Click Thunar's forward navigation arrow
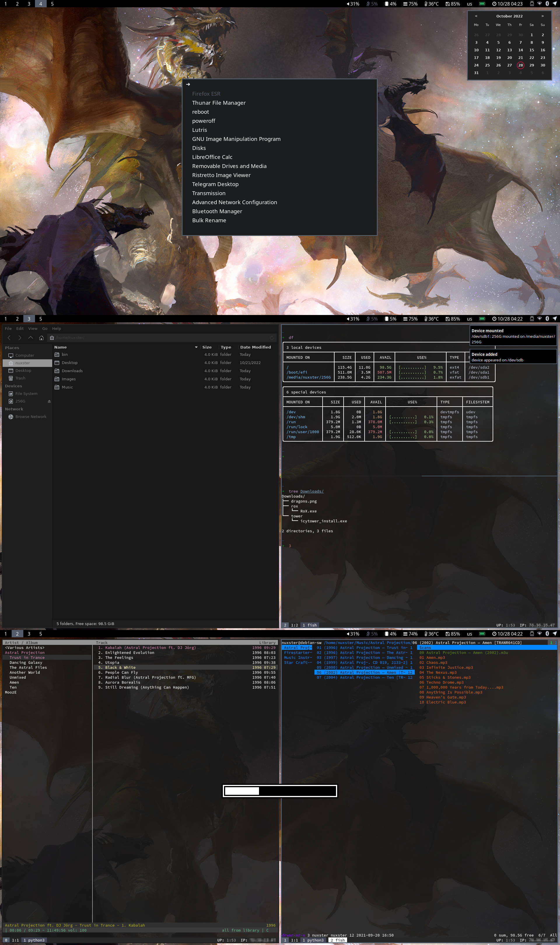The image size is (560, 945). click(x=20, y=338)
